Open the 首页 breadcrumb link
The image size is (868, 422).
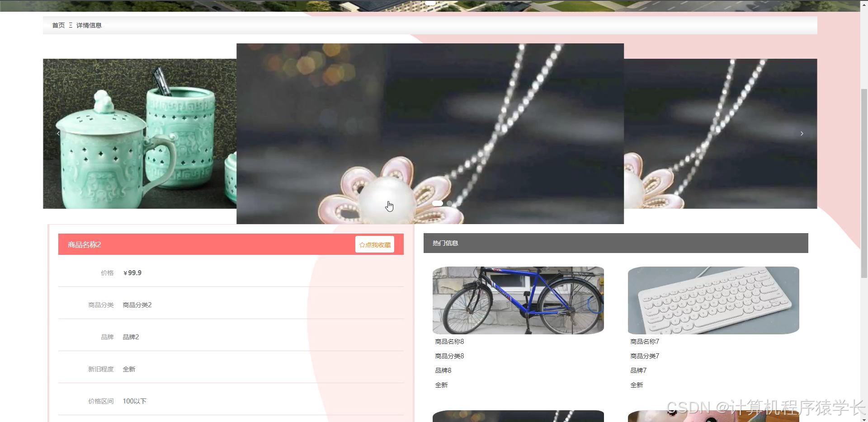tap(58, 25)
